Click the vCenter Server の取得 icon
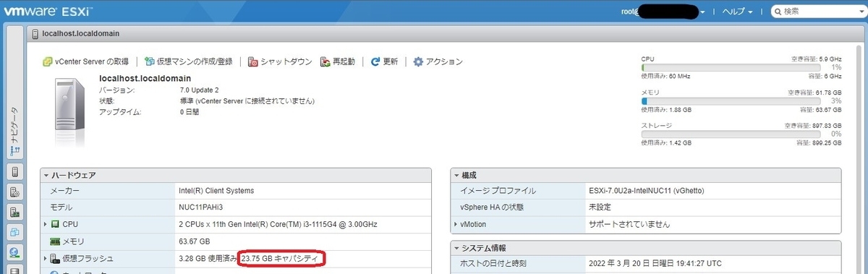This screenshot has height=274, width=868. [48, 61]
